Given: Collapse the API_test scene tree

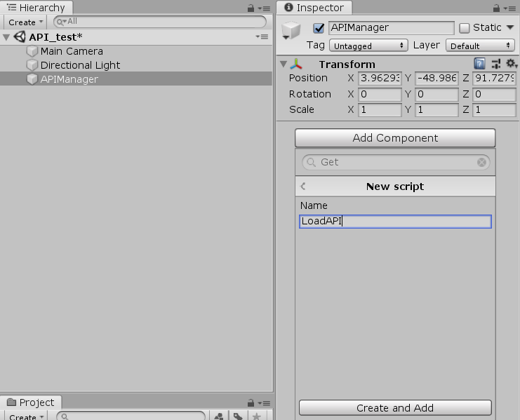Looking at the screenshot, I should click(6, 36).
